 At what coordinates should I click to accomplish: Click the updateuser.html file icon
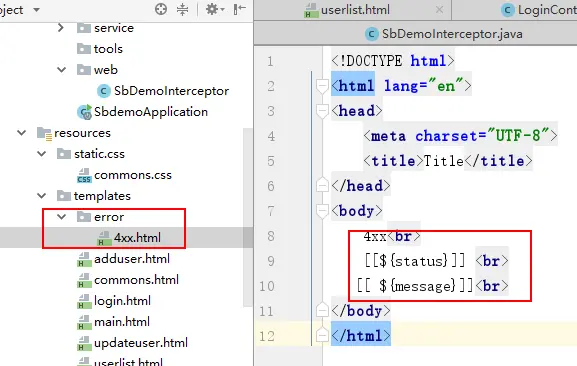84,343
